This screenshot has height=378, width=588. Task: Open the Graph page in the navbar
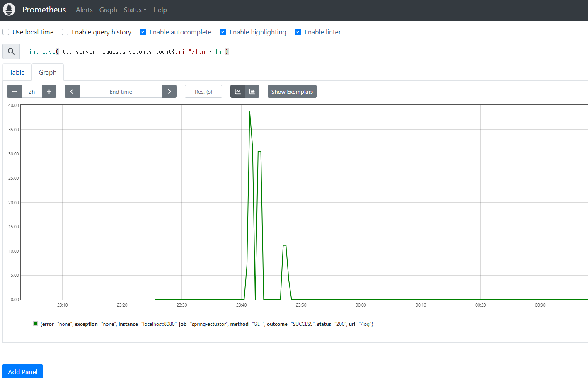point(108,10)
